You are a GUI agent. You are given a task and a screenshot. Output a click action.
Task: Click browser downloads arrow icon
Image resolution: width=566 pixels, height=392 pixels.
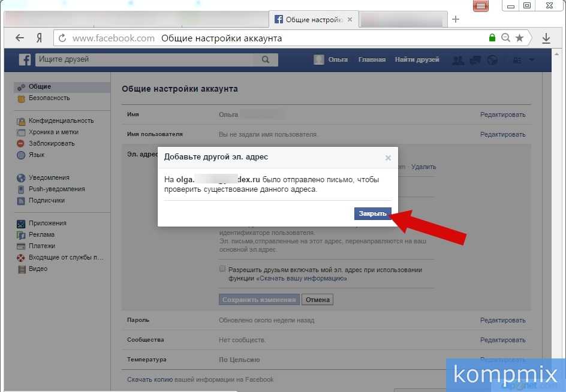[x=546, y=38]
